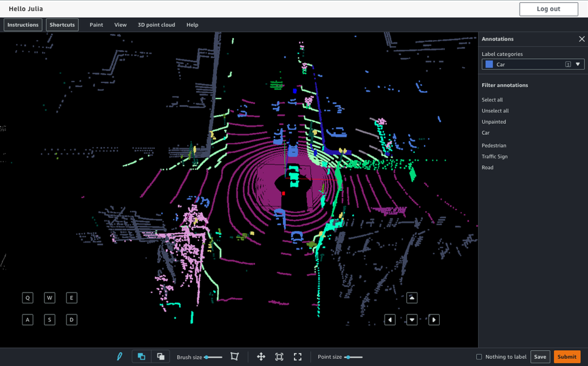Expand the Paint menu
This screenshot has width=588, height=366.
coord(96,25)
